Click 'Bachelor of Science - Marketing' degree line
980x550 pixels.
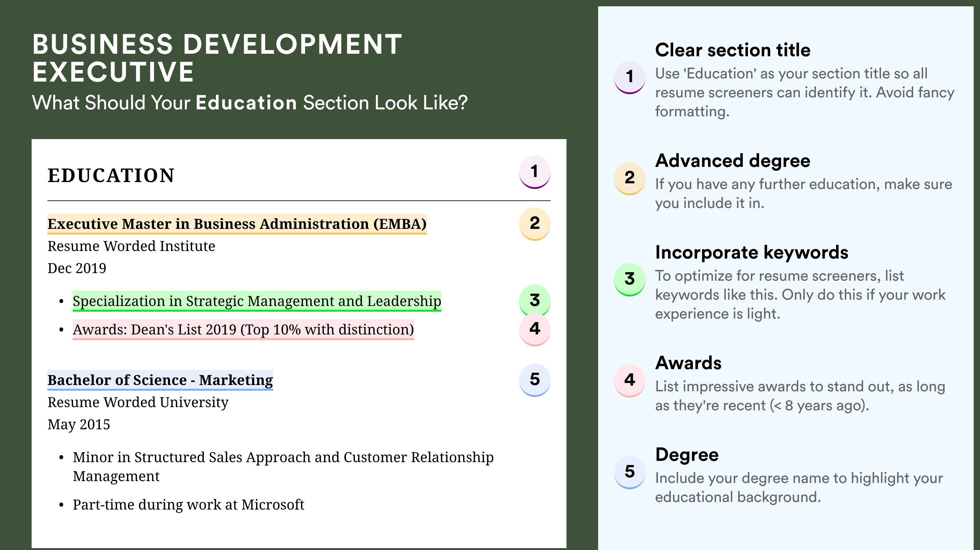[x=160, y=380]
